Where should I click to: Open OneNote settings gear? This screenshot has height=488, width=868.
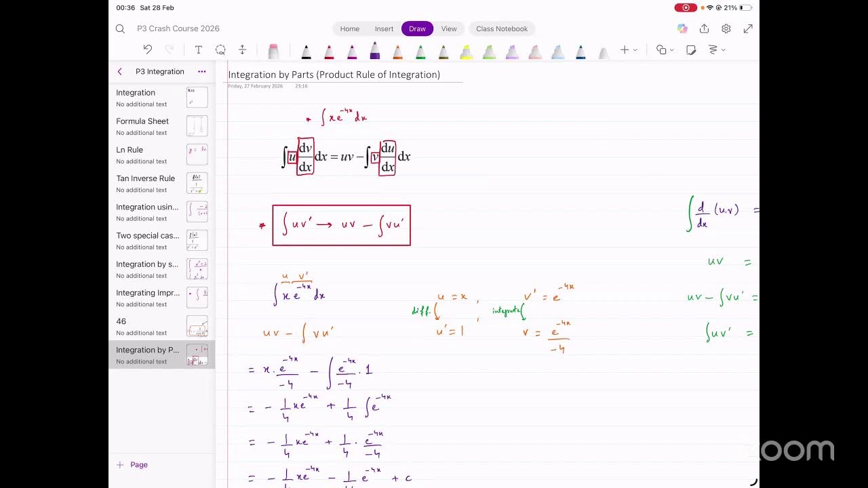[726, 28]
